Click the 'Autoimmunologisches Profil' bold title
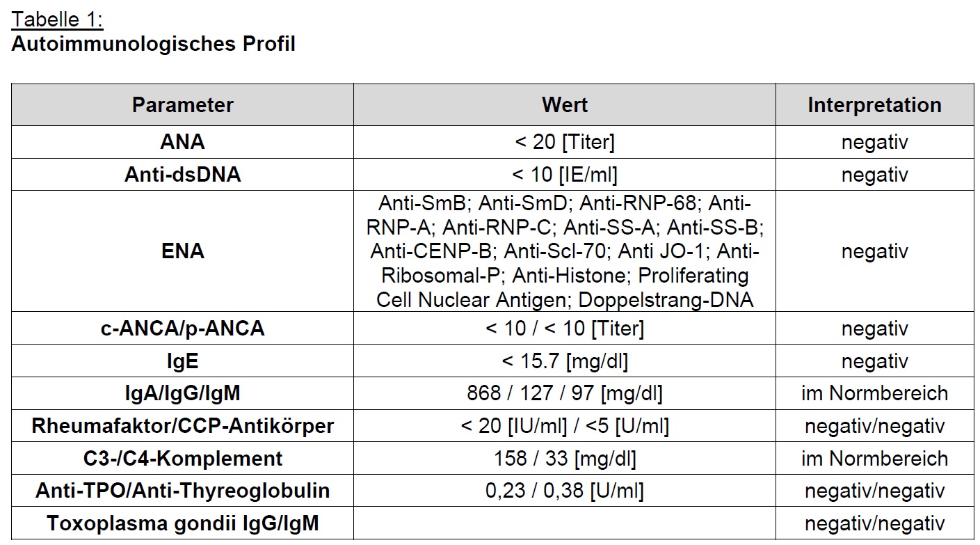 pos(153,44)
